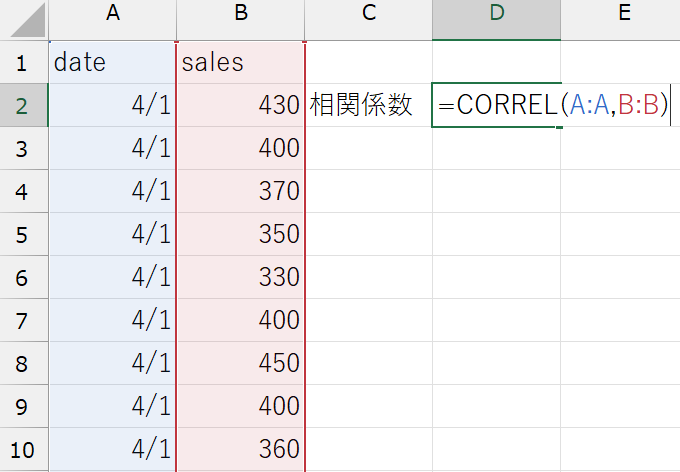Select the cell containing 430
680x472 pixels.
pos(240,105)
